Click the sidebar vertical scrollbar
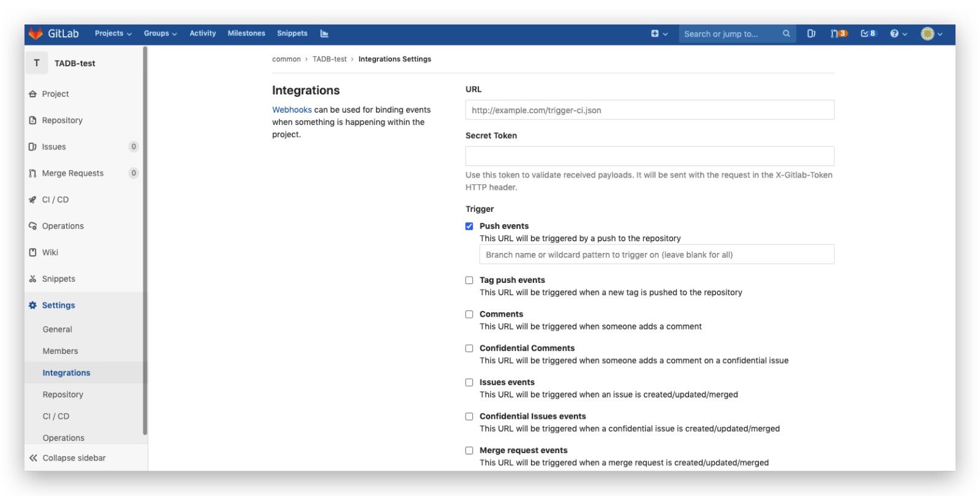Screen dimensions: 980x496 pyautogui.click(x=145, y=240)
